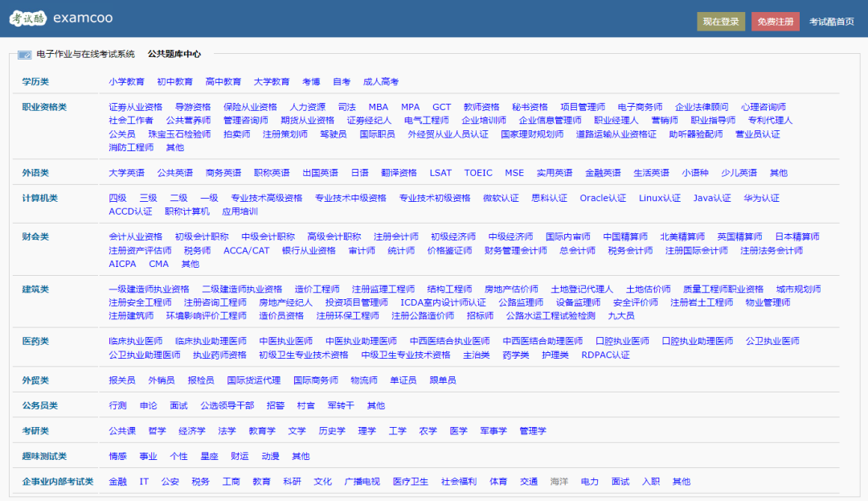Click the examcoo logo icon
Viewport: 868px width, 501px height.
coord(28,18)
